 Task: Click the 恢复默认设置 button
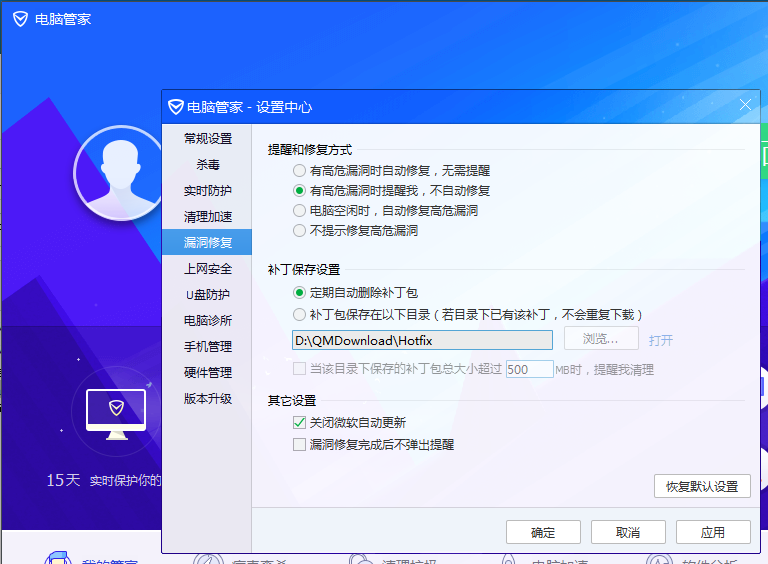click(x=702, y=486)
